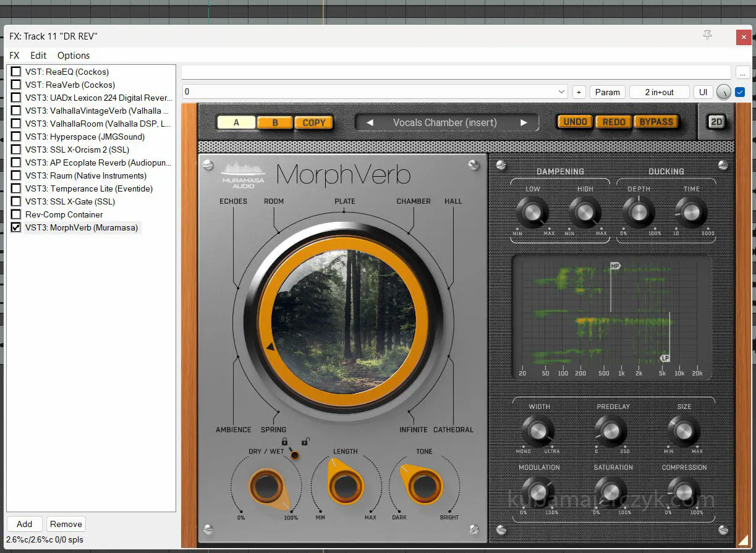756x553 pixels.
Task: Click the Dry/Wet knob
Action: pos(266,488)
